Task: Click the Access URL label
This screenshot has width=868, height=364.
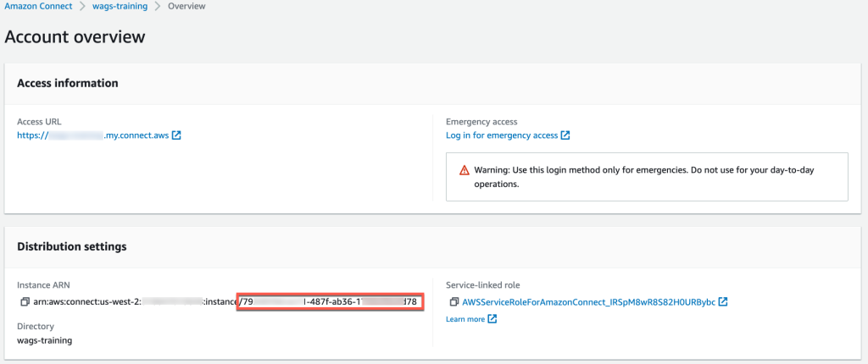Action: [38, 121]
